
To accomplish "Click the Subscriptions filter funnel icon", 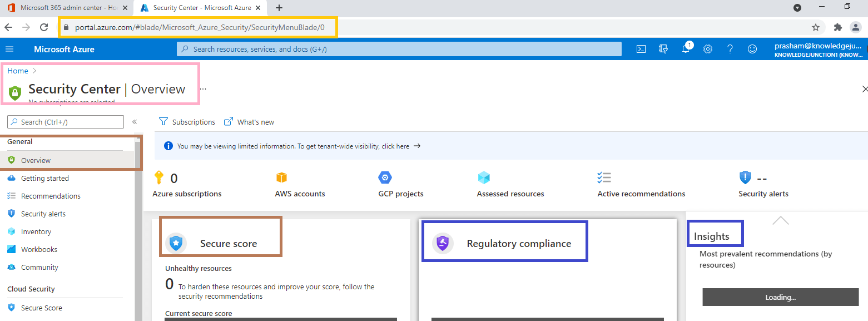I will coord(163,122).
